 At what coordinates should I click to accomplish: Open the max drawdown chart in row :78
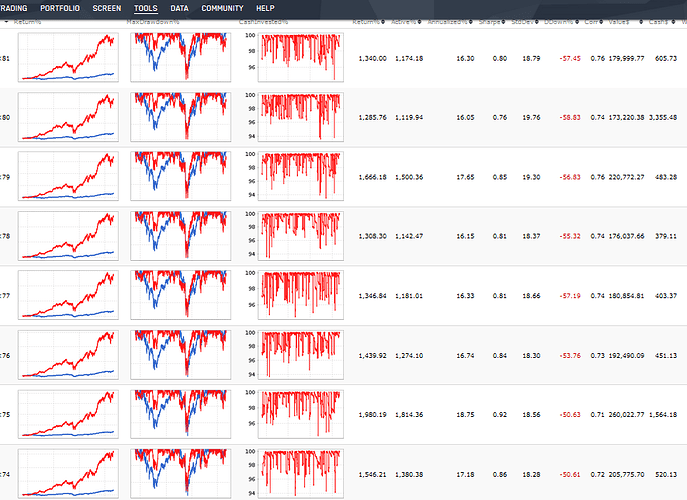point(181,236)
